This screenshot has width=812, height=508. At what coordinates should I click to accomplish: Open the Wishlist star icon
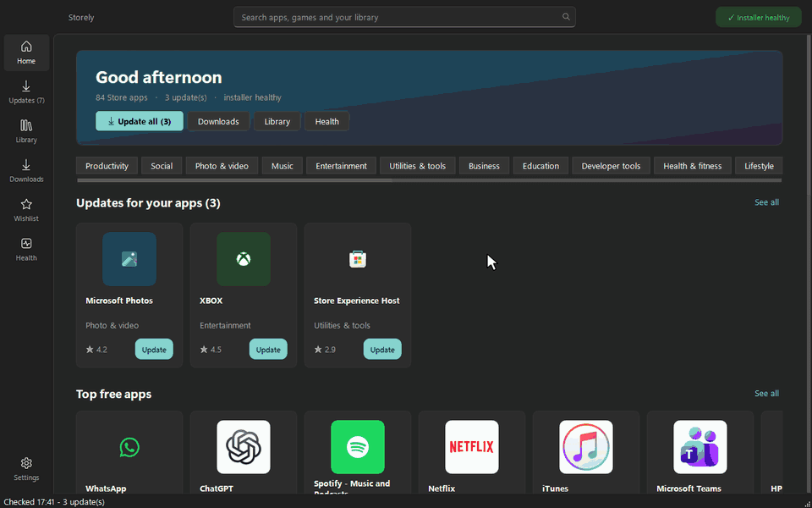26,204
